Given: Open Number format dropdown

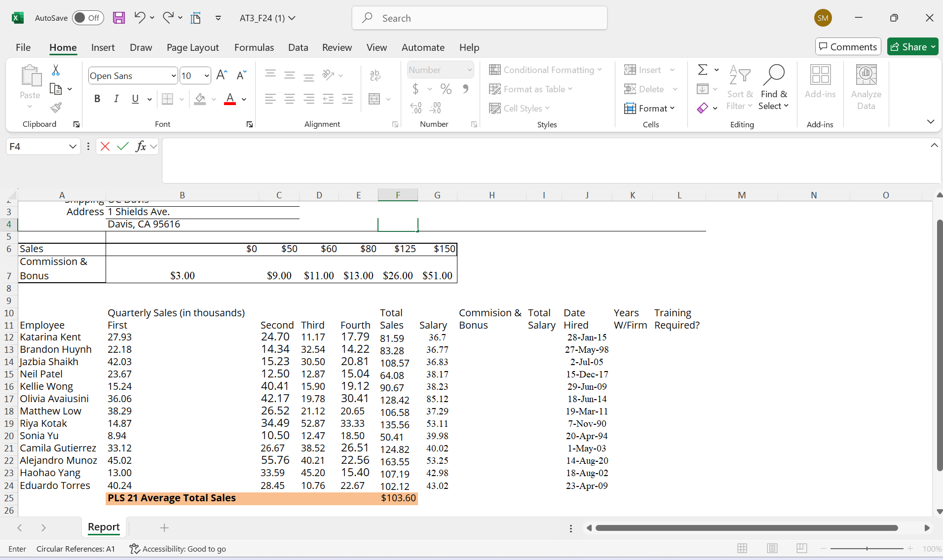Looking at the screenshot, I should [469, 70].
